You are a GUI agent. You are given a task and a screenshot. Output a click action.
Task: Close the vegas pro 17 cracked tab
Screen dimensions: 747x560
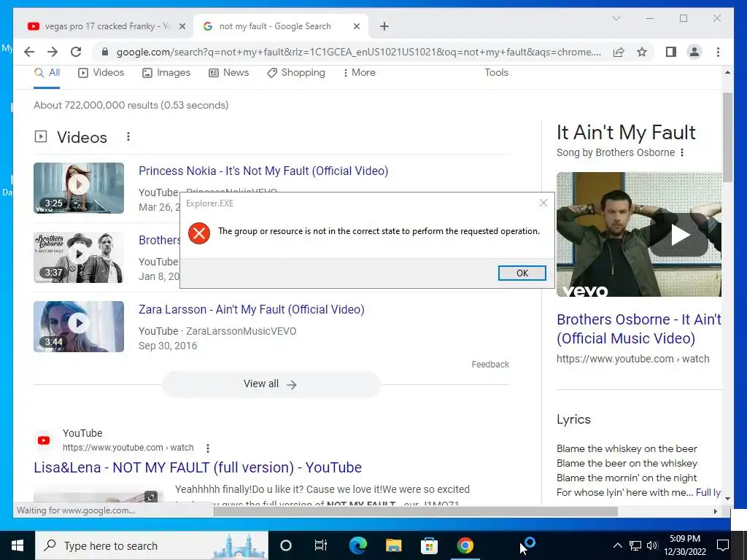click(182, 26)
